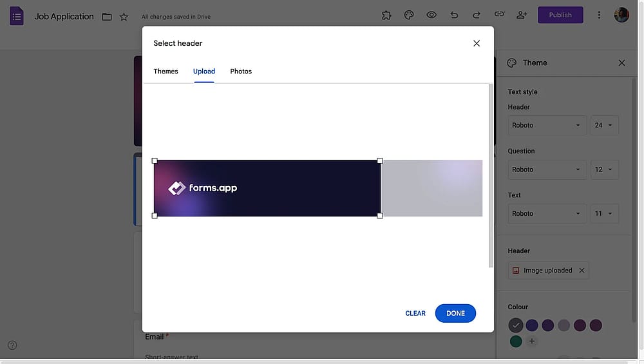Switch to the Themes tab
644x364 pixels.
click(x=166, y=71)
